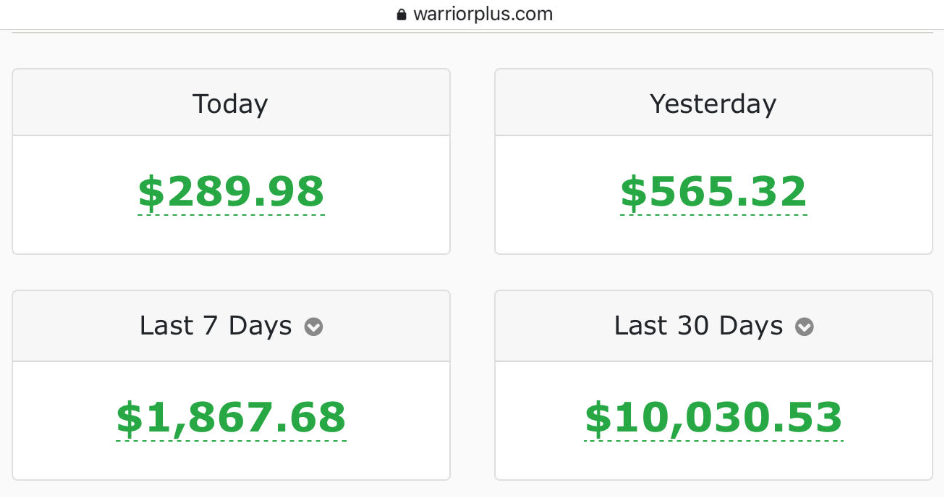Image resolution: width=944 pixels, height=497 pixels.
Task: Click the padlock security icon
Action: (402, 15)
